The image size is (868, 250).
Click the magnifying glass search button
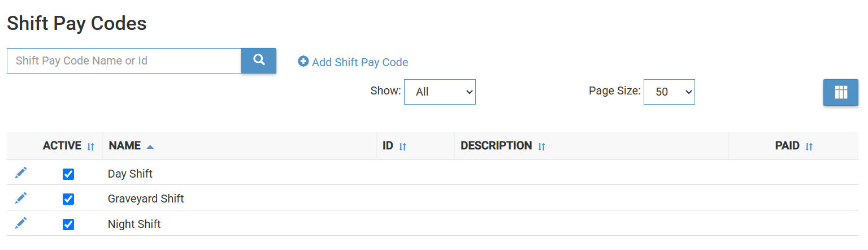pos(259,61)
